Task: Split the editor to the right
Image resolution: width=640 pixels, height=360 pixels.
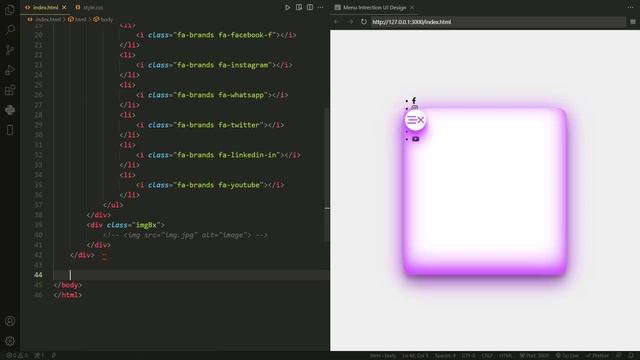Action: pyautogui.click(x=310, y=7)
